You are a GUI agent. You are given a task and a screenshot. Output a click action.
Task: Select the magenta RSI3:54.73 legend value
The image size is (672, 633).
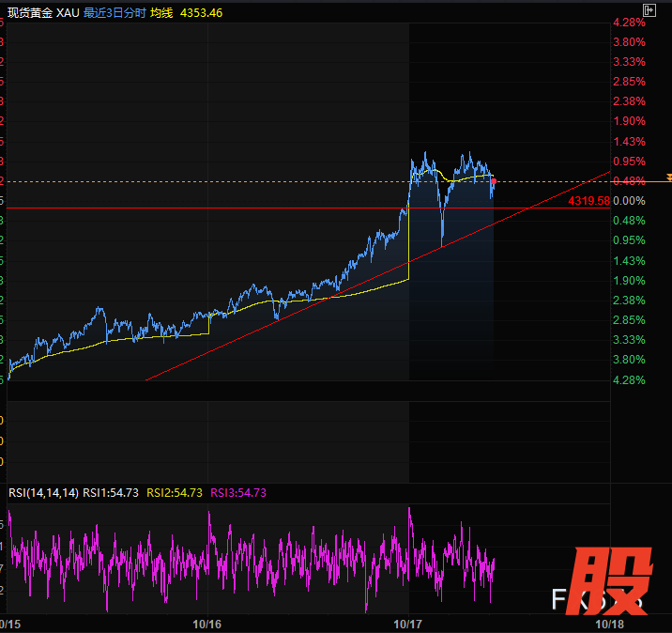(238, 492)
